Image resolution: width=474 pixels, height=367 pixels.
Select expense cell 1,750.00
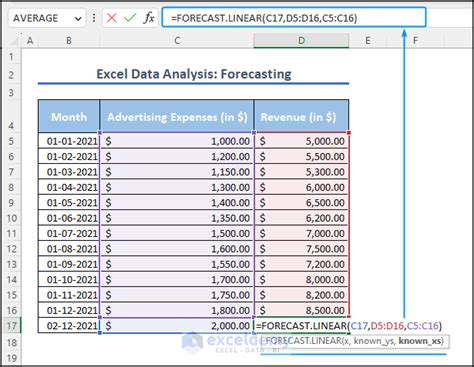coord(177,294)
